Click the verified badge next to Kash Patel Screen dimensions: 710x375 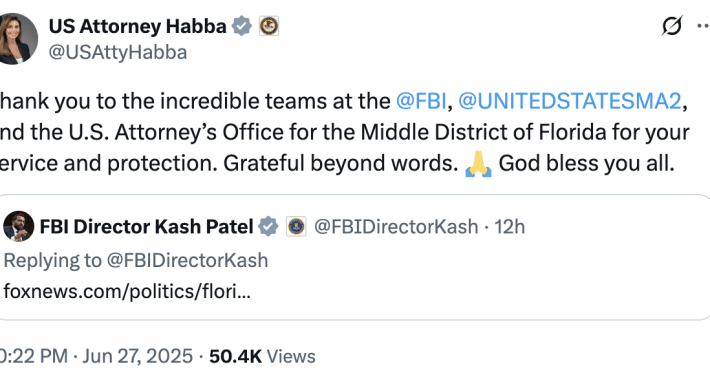point(269,226)
